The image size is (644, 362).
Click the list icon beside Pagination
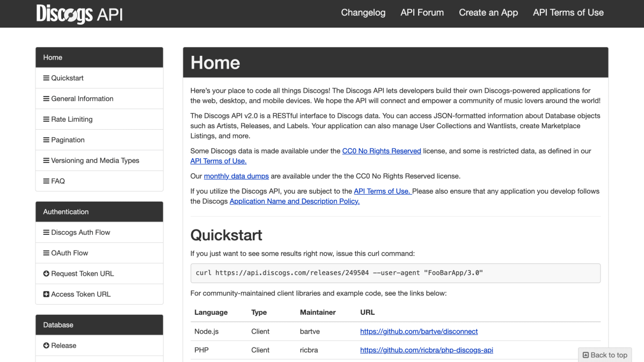[46, 140]
